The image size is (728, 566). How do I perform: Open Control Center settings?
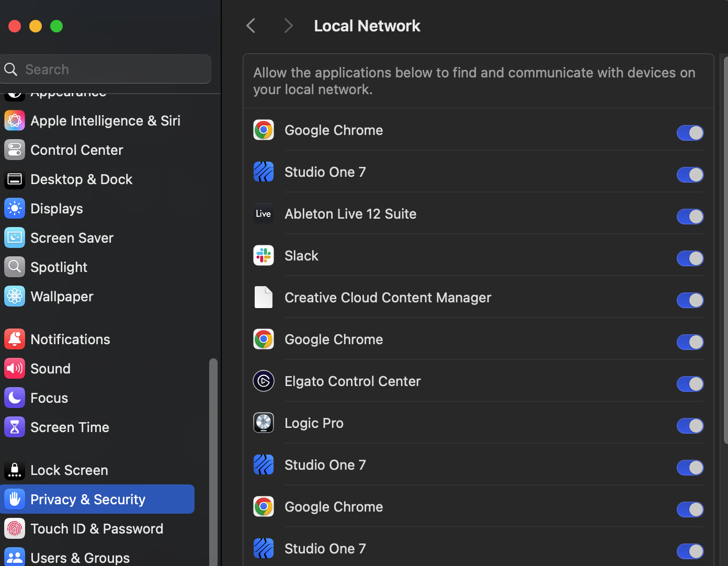tap(97, 150)
